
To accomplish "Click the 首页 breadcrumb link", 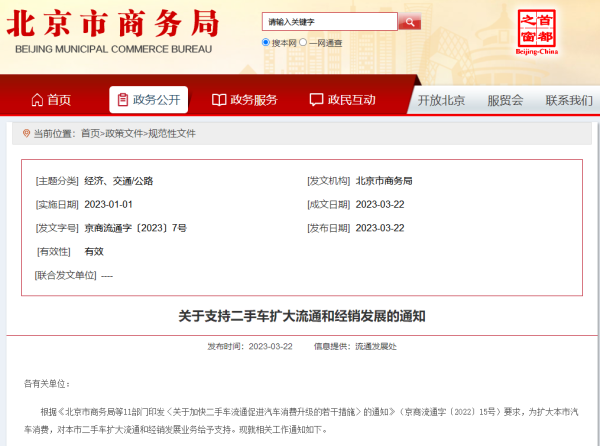I will (90, 133).
